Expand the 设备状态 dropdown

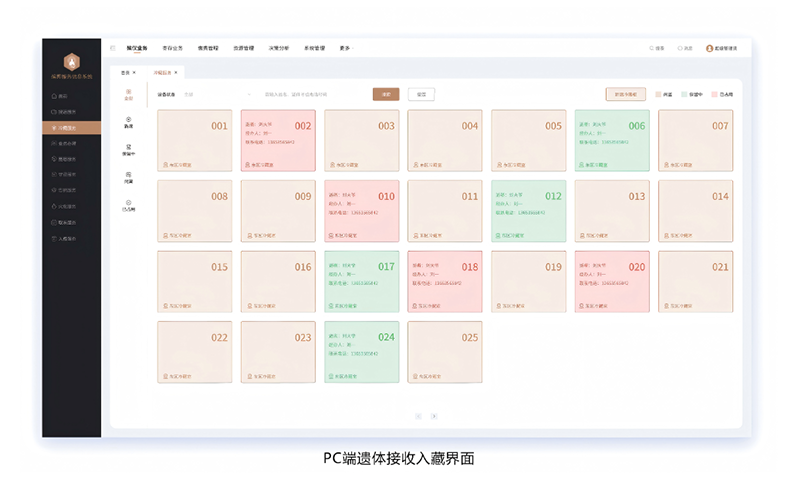[x=215, y=95]
